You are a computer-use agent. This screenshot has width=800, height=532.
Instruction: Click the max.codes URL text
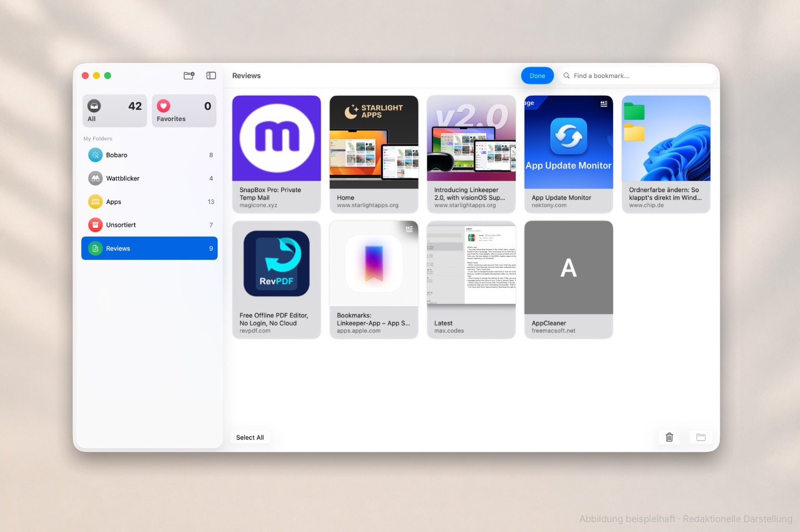click(449, 331)
